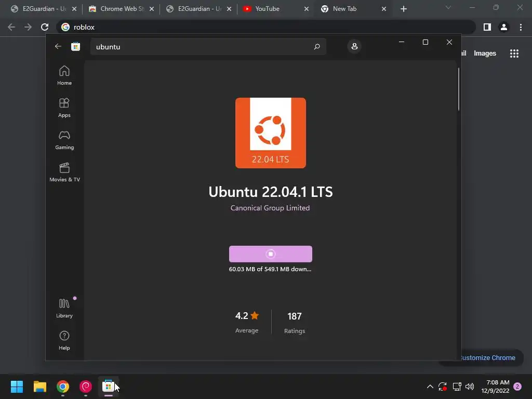Image resolution: width=532 pixels, height=399 pixels.
Task: Open File Explorer from taskbar
Action: point(39,387)
